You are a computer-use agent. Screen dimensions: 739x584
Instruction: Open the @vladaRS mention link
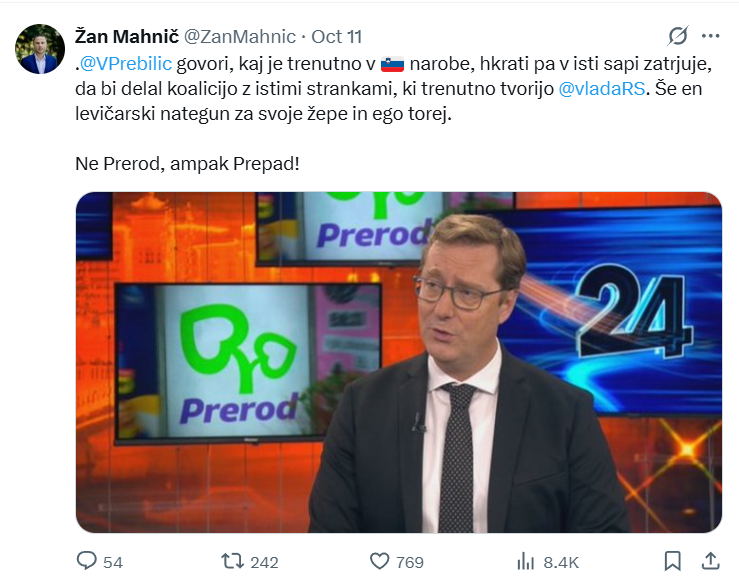(x=602, y=89)
